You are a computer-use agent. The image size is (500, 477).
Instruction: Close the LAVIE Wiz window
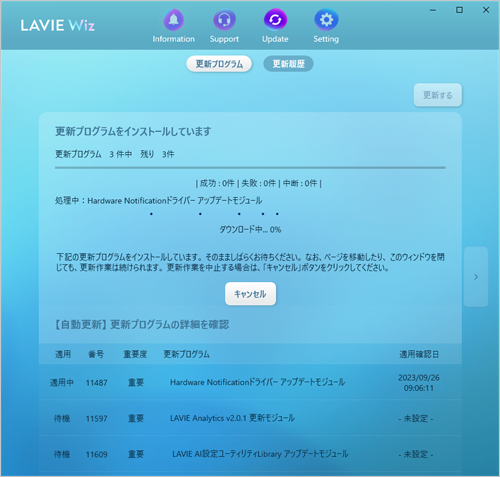pos(486,10)
